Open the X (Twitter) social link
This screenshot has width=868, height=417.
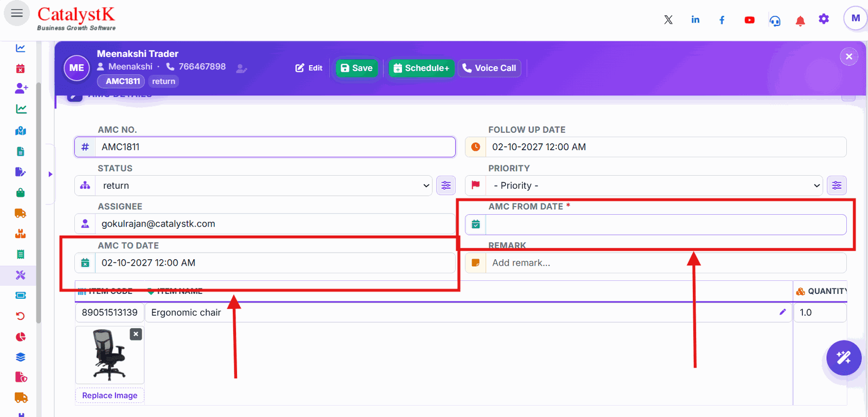click(x=668, y=20)
